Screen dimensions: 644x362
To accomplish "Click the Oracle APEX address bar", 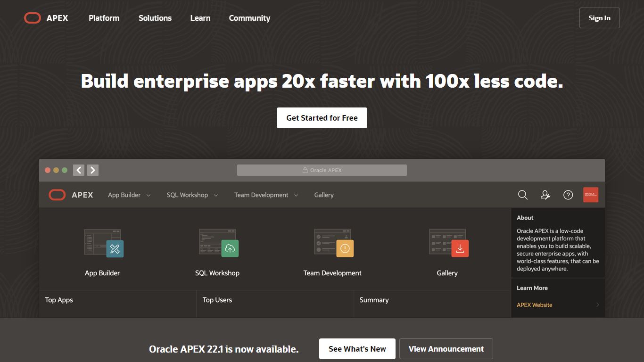I will (322, 170).
